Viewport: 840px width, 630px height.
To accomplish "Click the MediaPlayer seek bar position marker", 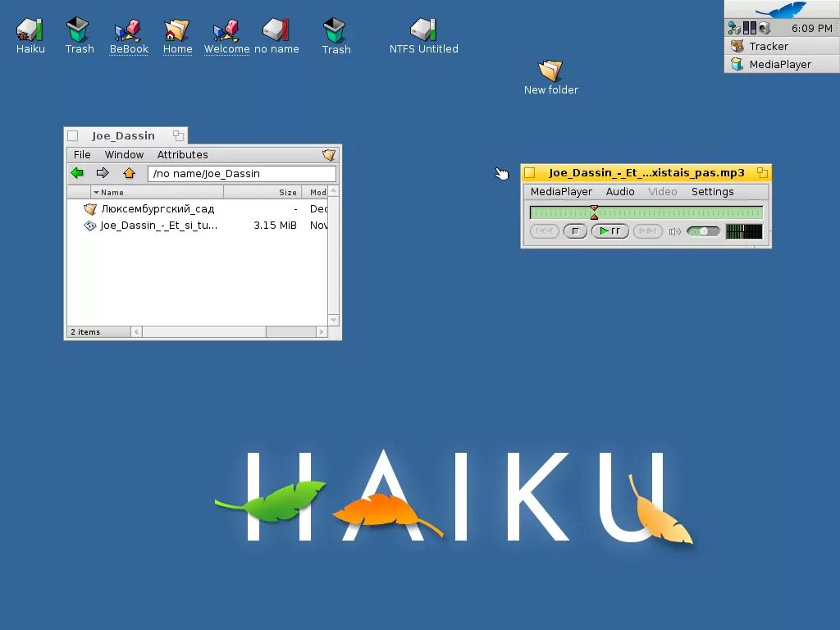I will pyautogui.click(x=594, y=212).
